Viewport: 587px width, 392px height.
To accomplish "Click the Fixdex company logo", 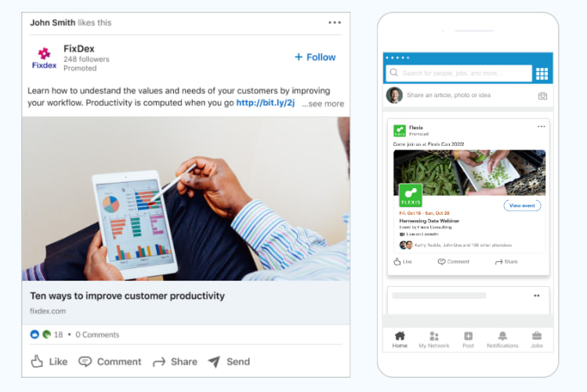I will pyautogui.click(x=44, y=58).
